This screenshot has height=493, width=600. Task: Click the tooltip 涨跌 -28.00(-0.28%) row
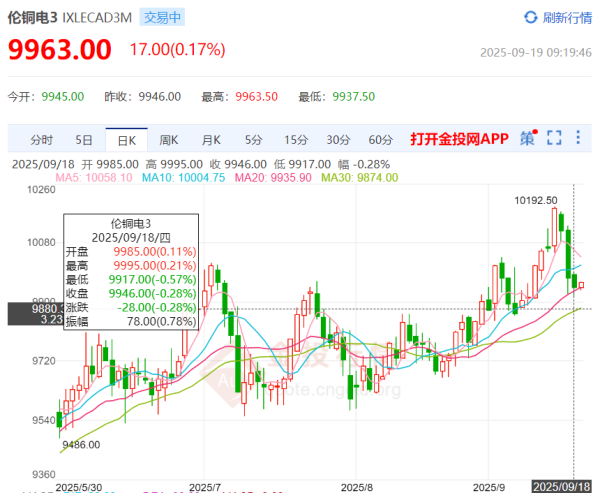coord(131,307)
